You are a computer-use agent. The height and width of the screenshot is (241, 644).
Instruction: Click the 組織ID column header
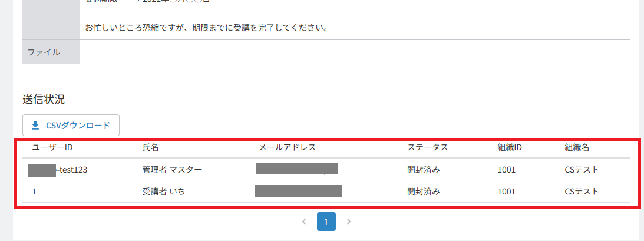(x=510, y=148)
